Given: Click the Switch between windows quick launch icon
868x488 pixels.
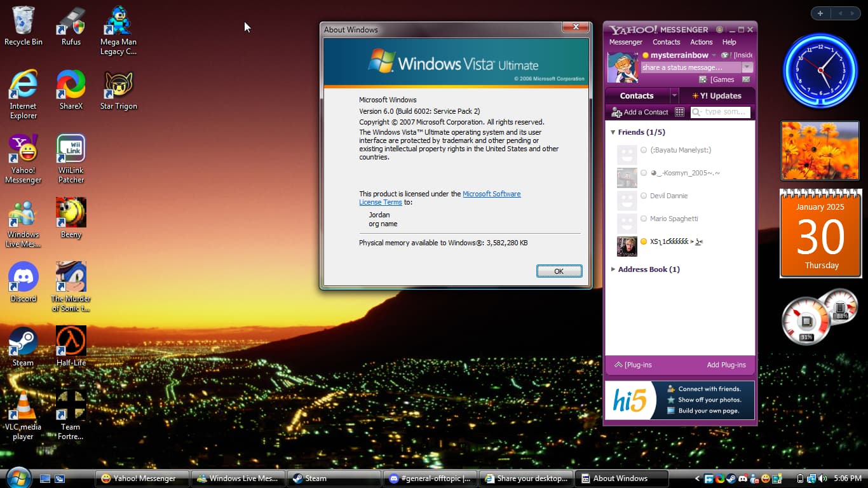Looking at the screenshot, I should click(60, 478).
